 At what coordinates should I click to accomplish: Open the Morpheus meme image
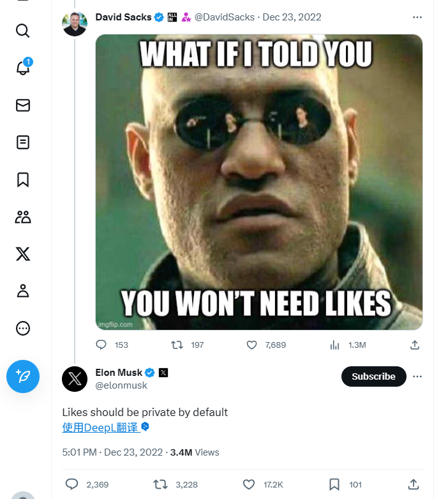tap(258, 182)
